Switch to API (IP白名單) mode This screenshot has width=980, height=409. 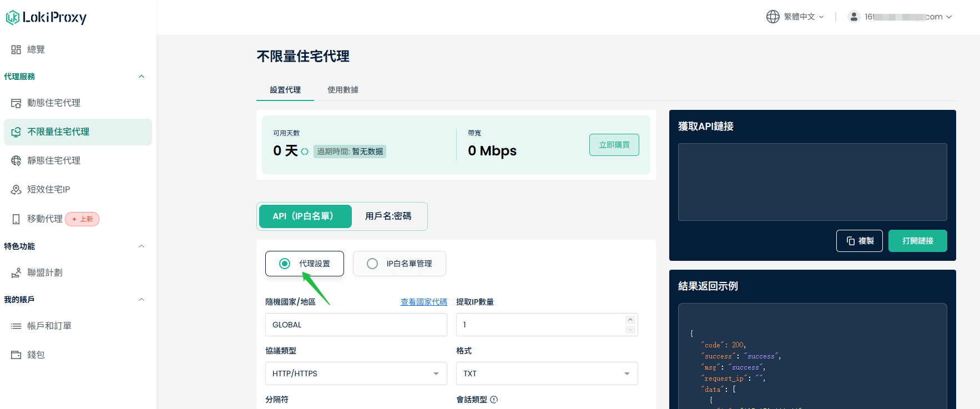[x=305, y=216]
